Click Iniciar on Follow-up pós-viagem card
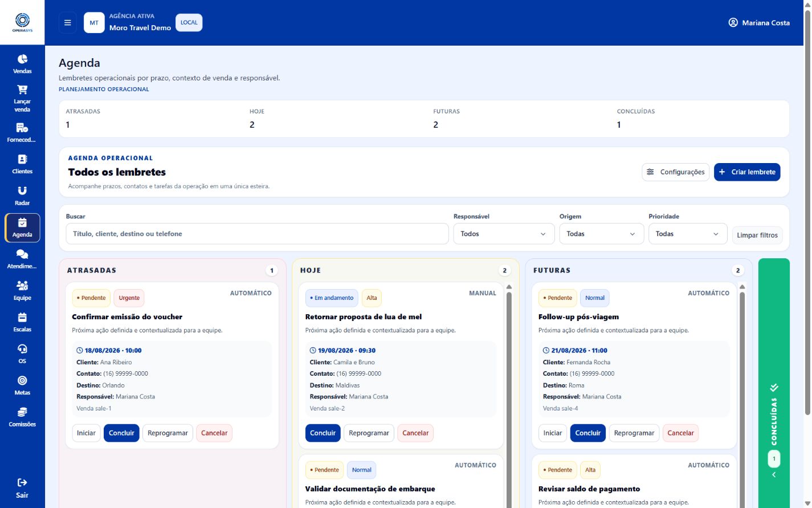The width and height of the screenshot is (812, 508). point(553,433)
